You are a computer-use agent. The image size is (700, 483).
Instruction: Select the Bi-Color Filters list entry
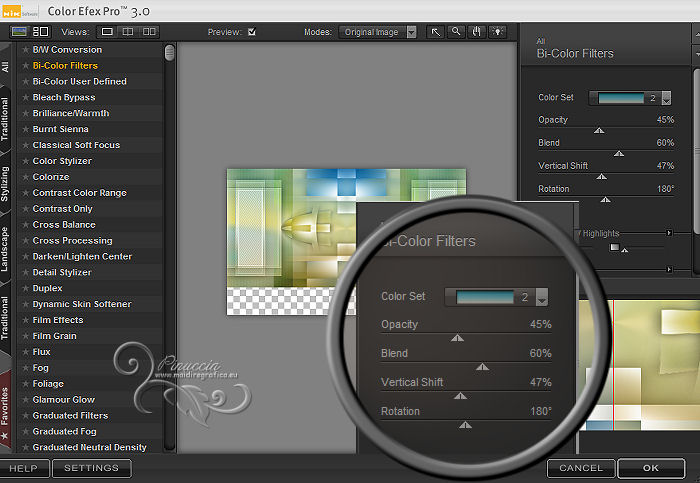coord(65,66)
